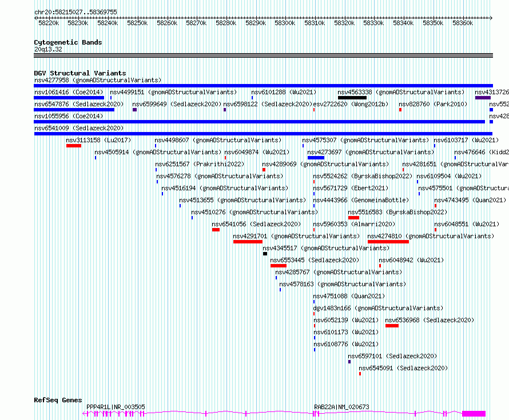Select nsv4516194 variant label

(x=225, y=188)
